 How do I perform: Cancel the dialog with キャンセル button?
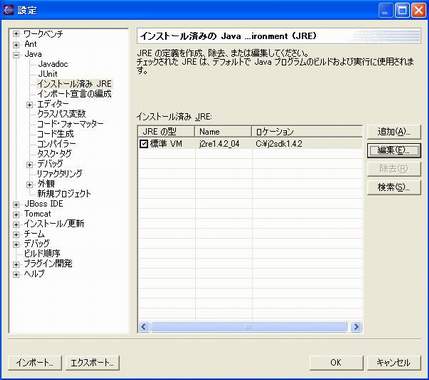point(394,362)
